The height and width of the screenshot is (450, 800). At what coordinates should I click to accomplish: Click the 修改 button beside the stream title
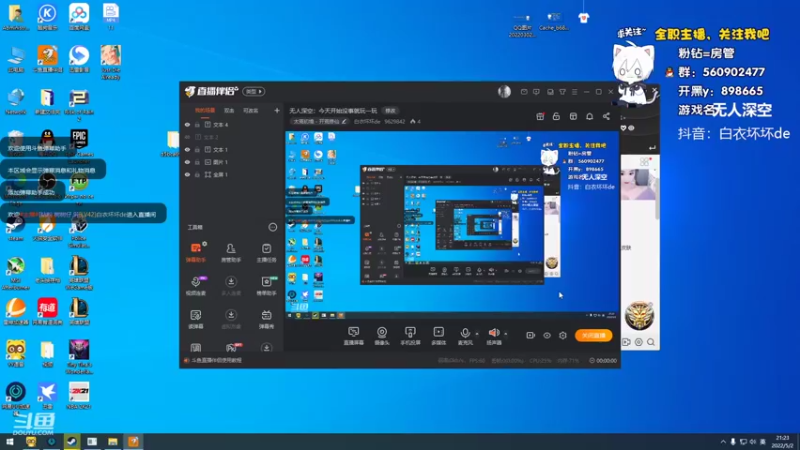coord(390,110)
